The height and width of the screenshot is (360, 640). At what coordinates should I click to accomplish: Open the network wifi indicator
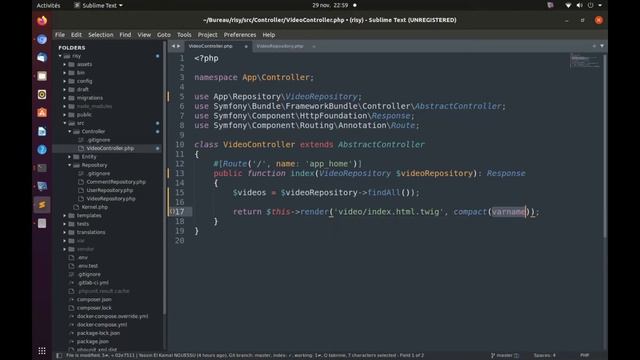coord(568,5)
